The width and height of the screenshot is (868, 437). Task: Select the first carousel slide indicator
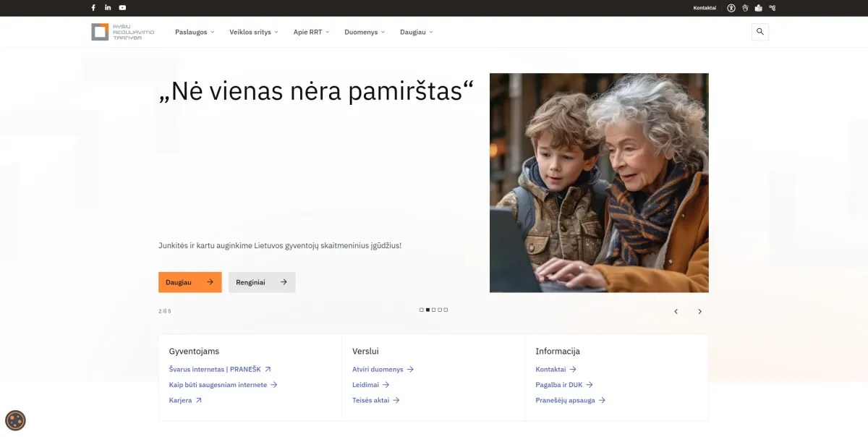pyautogui.click(x=422, y=310)
